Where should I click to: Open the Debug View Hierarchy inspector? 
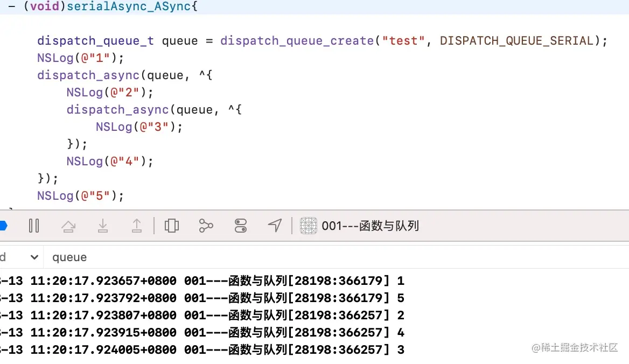[172, 226]
